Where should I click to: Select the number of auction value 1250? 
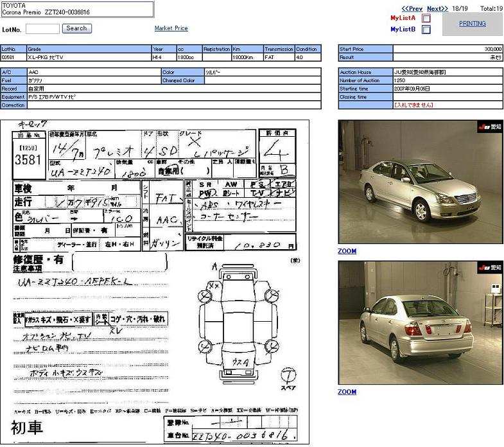click(448, 80)
